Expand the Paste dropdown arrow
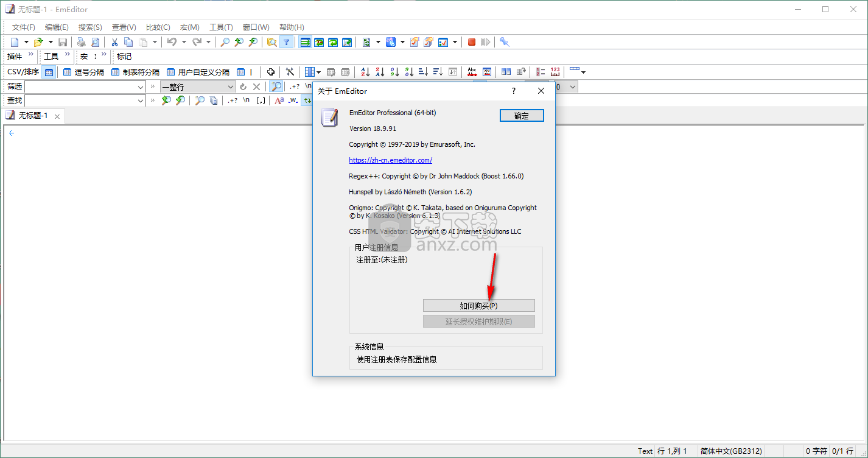 155,42
